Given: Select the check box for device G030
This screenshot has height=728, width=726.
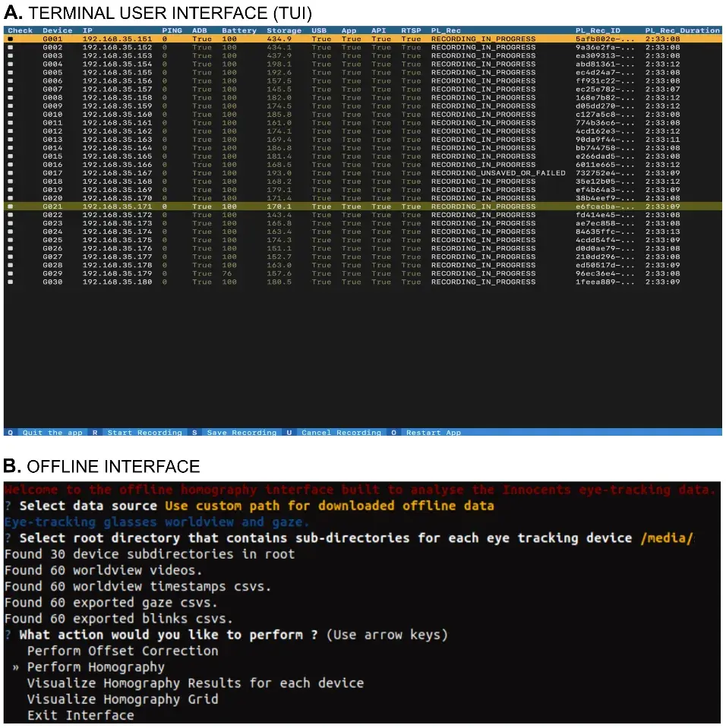Looking at the screenshot, I should [x=10, y=282].
